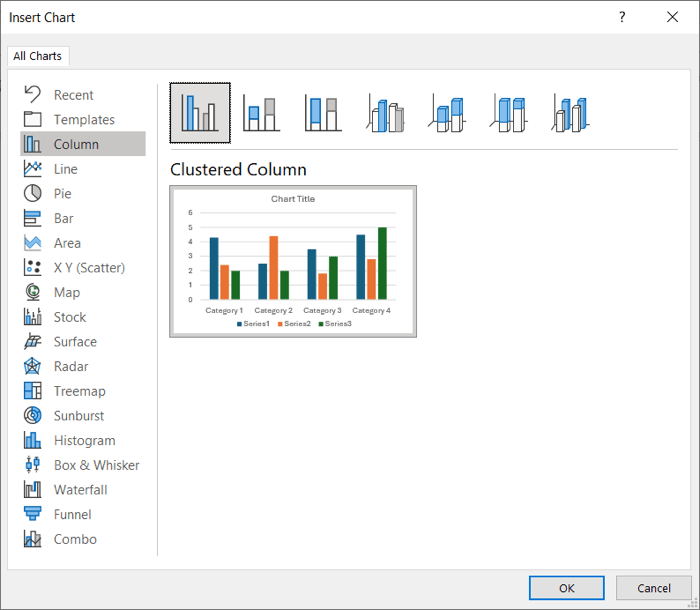This screenshot has width=700, height=610.
Task: Click the Templates folder icon
Action: (x=33, y=119)
